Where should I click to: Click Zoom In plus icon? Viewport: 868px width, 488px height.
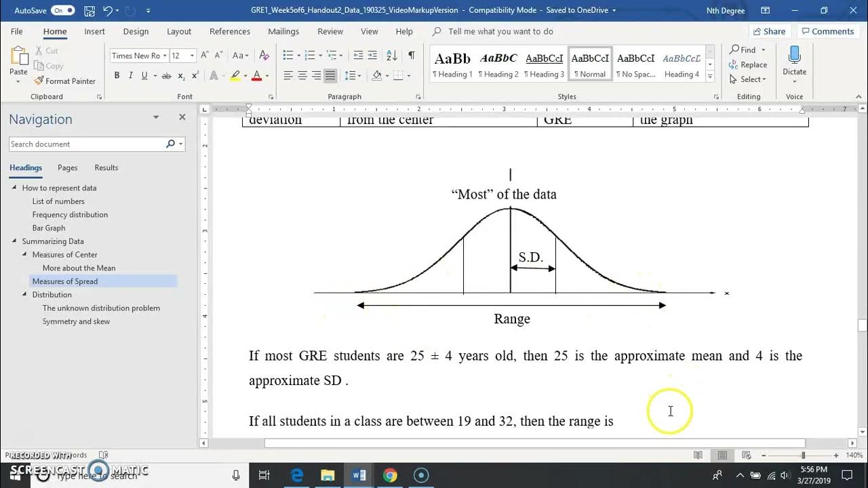(836, 455)
